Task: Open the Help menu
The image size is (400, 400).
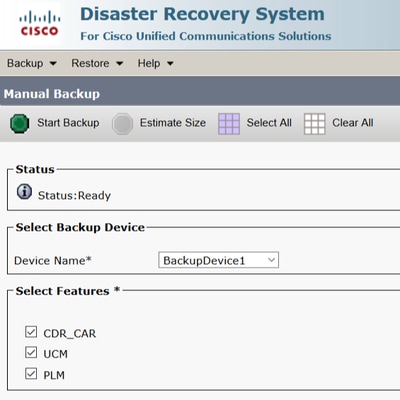Action: 156,63
